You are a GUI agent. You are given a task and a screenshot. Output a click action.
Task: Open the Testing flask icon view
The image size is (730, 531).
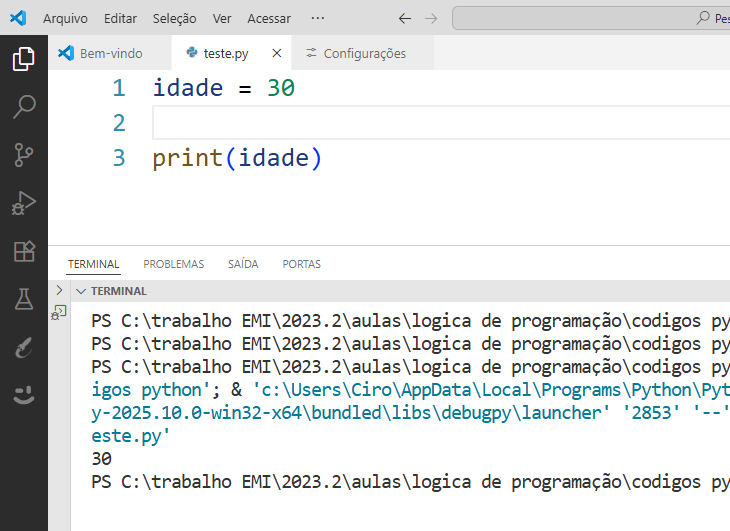(x=23, y=298)
